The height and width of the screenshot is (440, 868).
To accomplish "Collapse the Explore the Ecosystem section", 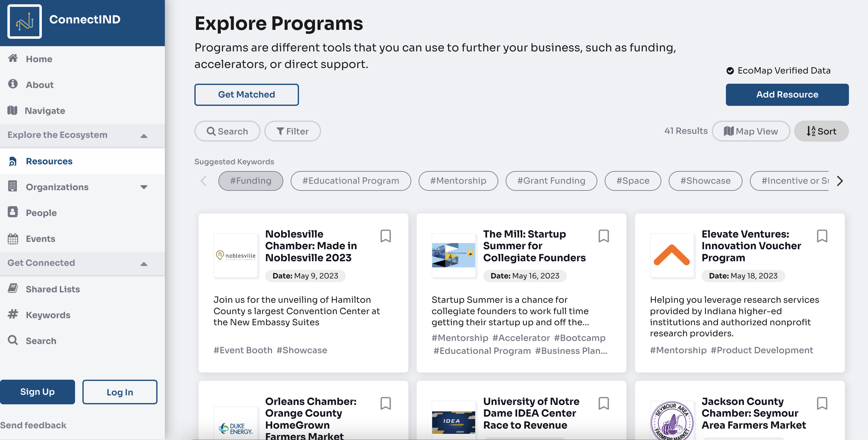I will point(144,136).
